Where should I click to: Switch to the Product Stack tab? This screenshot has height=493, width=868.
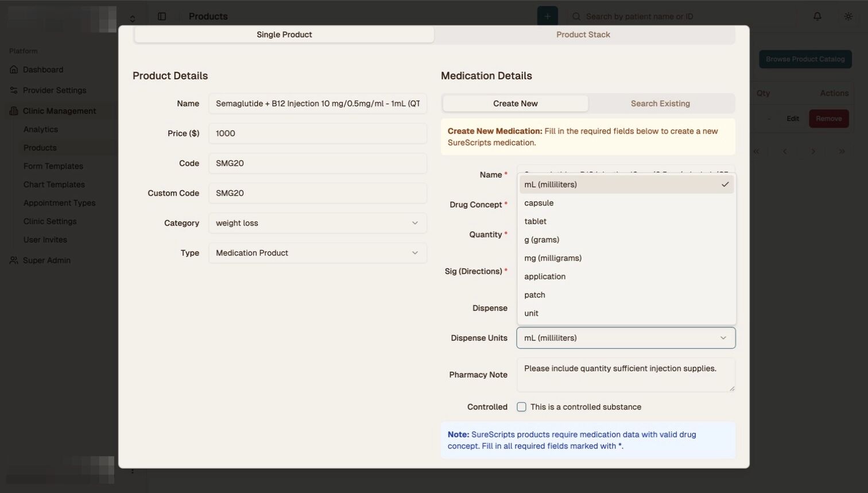tap(583, 34)
